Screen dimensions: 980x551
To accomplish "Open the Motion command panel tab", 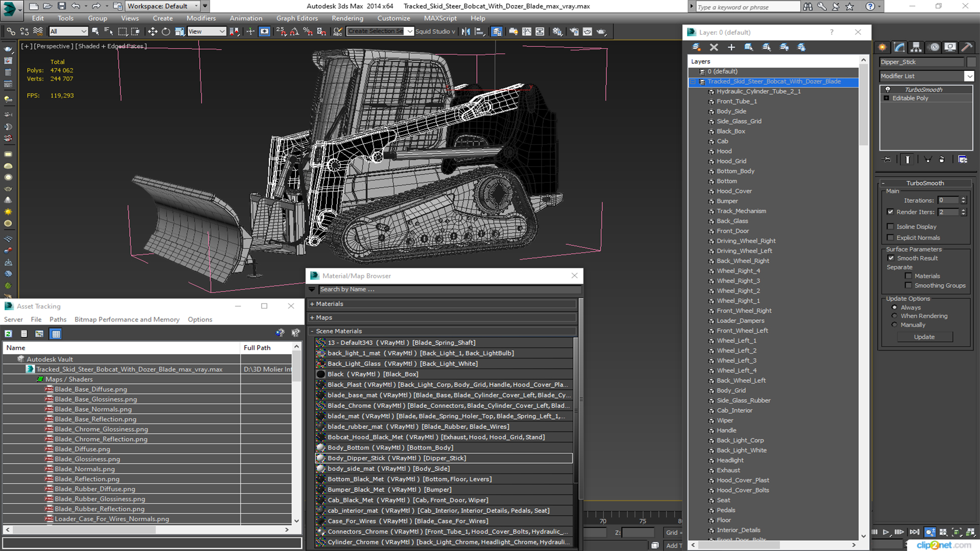I will (934, 47).
